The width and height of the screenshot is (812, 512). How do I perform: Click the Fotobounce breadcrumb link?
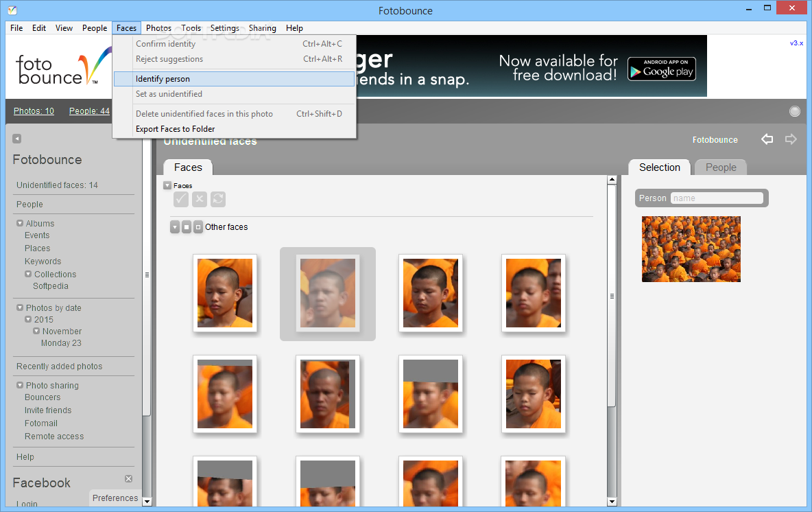tap(715, 140)
